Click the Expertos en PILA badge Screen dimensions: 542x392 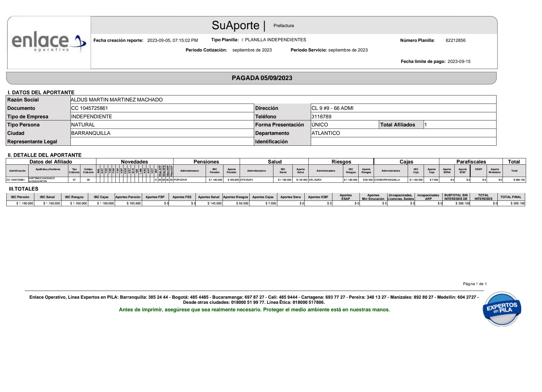502,309
